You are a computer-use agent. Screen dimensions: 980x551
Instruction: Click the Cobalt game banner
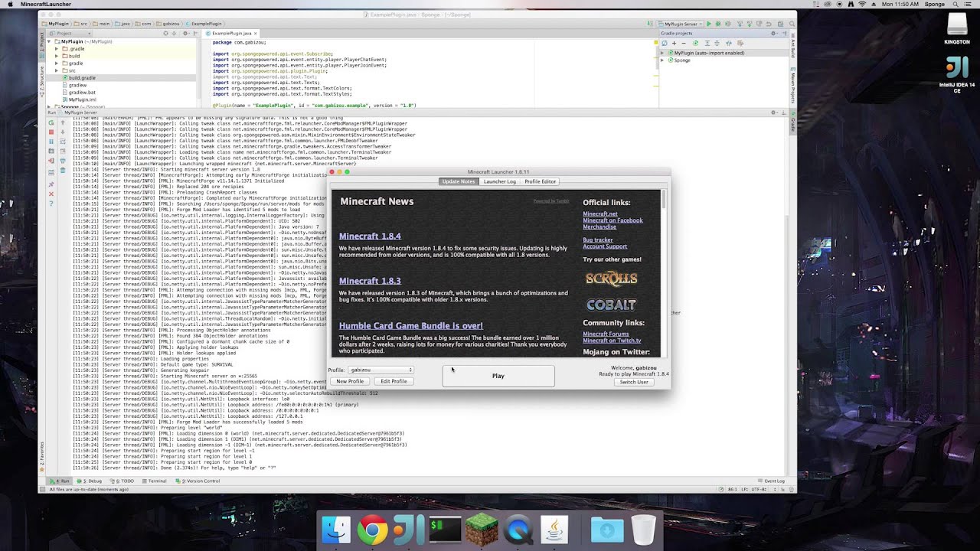[611, 305]
